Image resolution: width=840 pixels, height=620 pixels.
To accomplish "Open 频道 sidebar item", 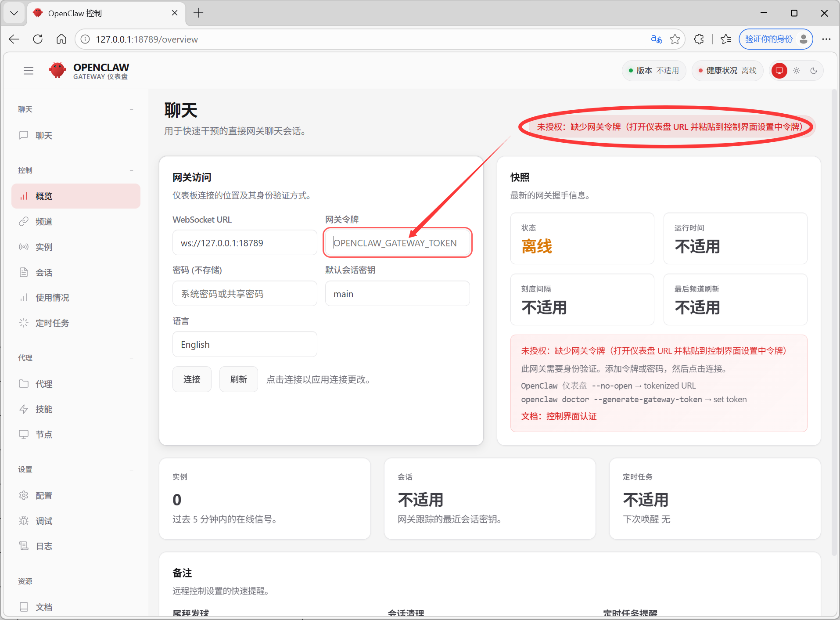I will pos(76,221).
